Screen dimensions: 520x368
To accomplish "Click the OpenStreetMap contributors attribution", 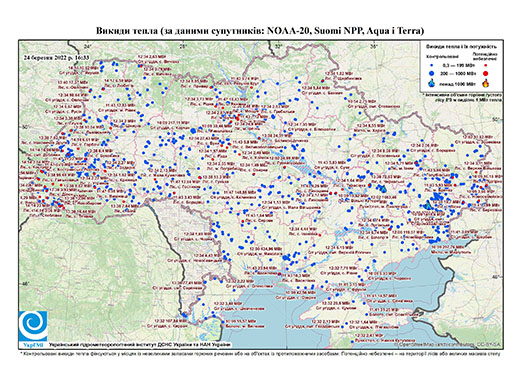I will point(448,344).
